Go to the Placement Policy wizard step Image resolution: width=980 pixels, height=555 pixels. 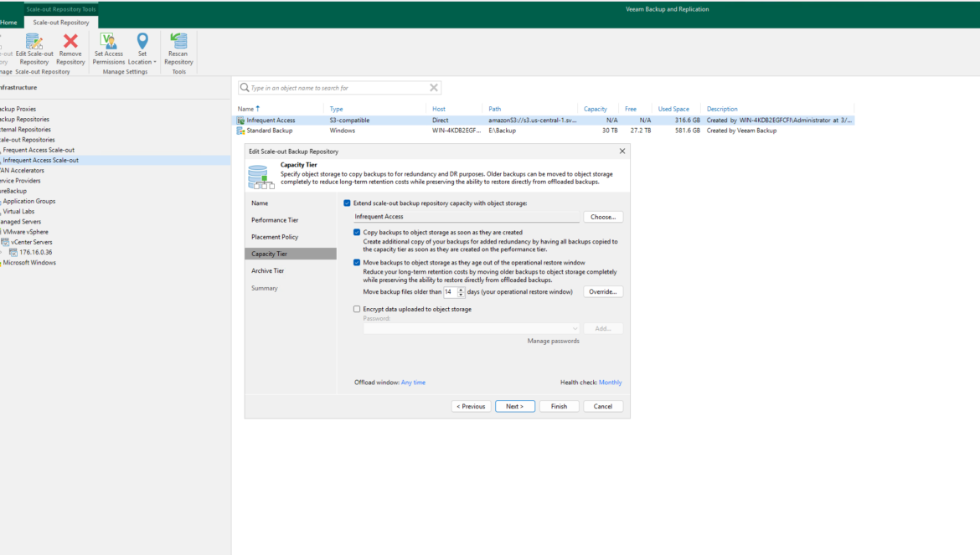(x=275, y=237)
